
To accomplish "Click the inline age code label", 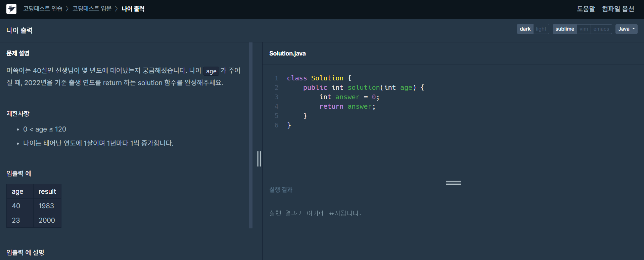I will pyautogui.click(x=211, y=71).
